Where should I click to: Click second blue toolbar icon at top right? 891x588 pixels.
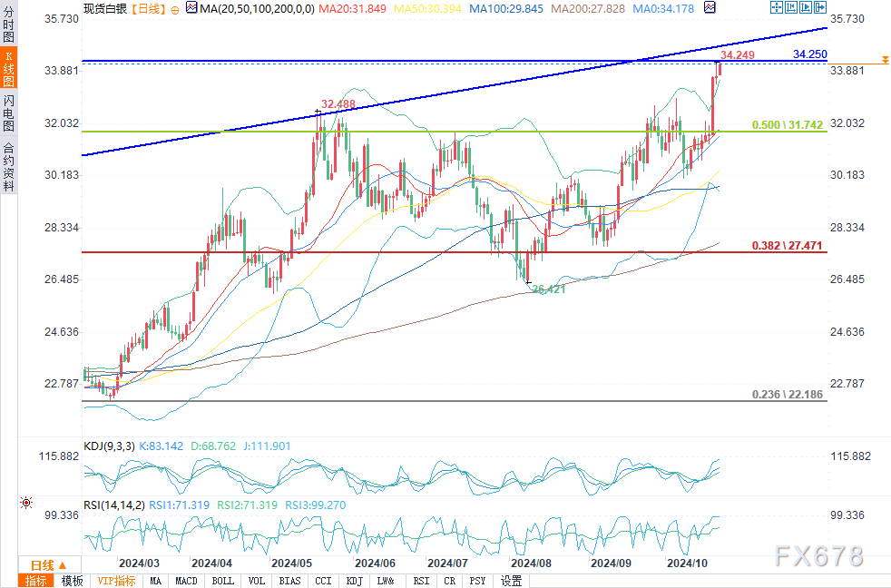(791, 7)
